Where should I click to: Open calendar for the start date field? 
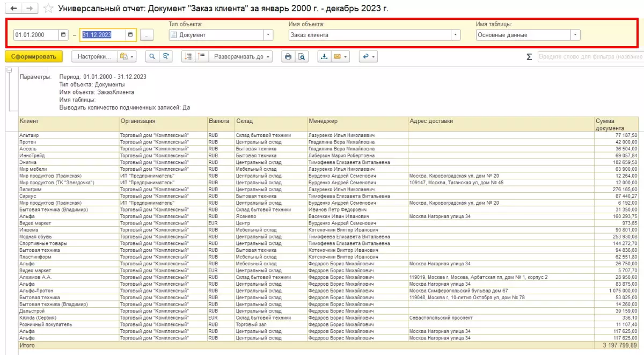tap(64, 35)
